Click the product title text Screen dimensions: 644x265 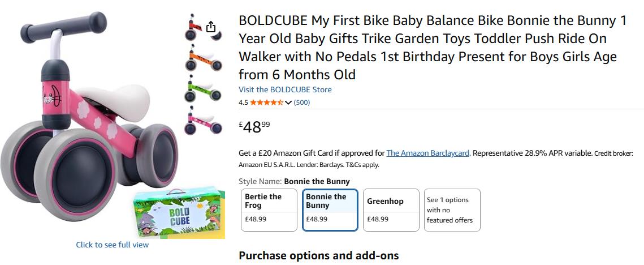(x=433, y=48)
